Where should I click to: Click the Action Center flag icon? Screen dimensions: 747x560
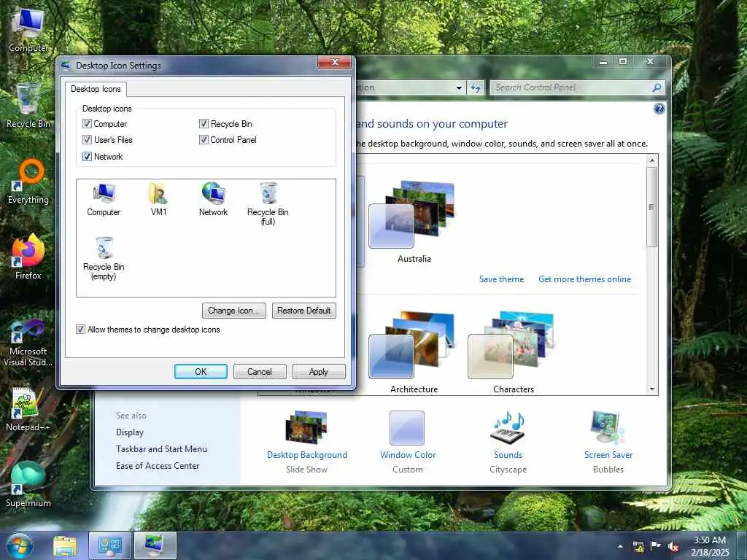656,546
